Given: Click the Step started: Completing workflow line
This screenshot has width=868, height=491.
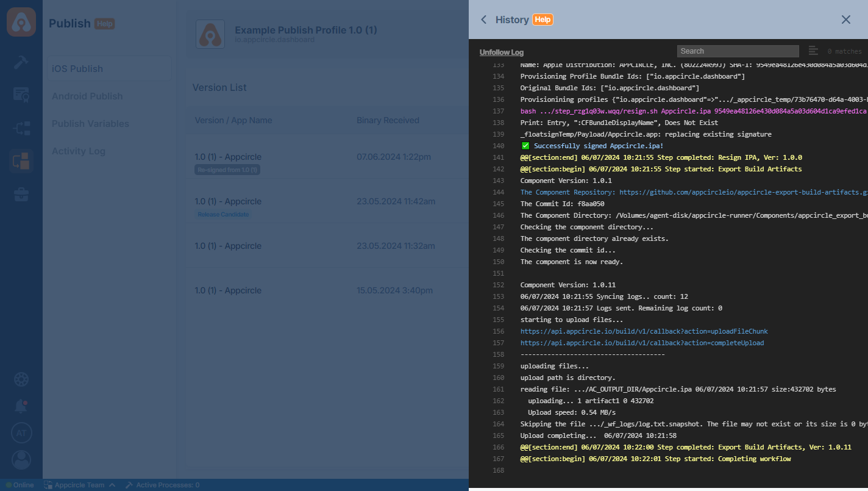Looking at the screenshot, I should [655, 459].
